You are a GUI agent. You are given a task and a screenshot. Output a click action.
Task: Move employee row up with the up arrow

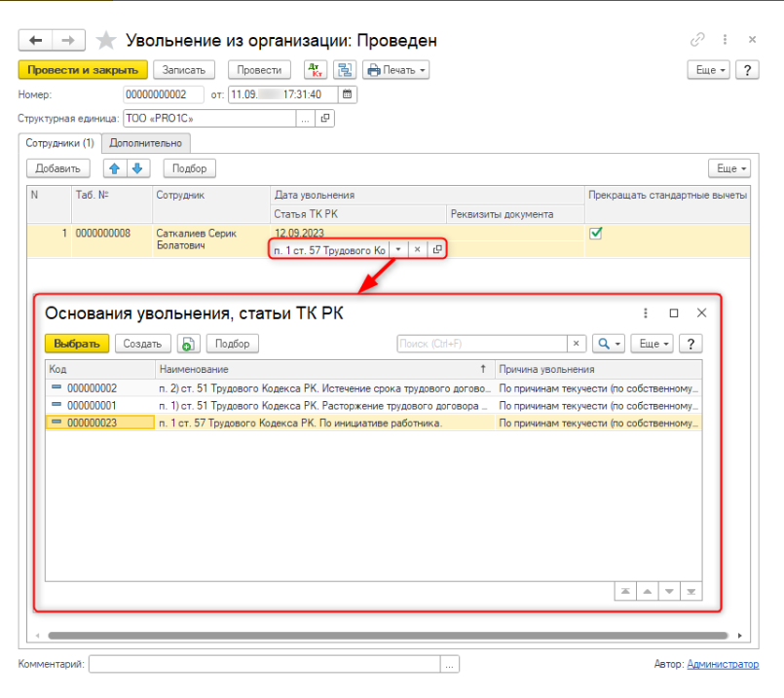click(115, 168)
